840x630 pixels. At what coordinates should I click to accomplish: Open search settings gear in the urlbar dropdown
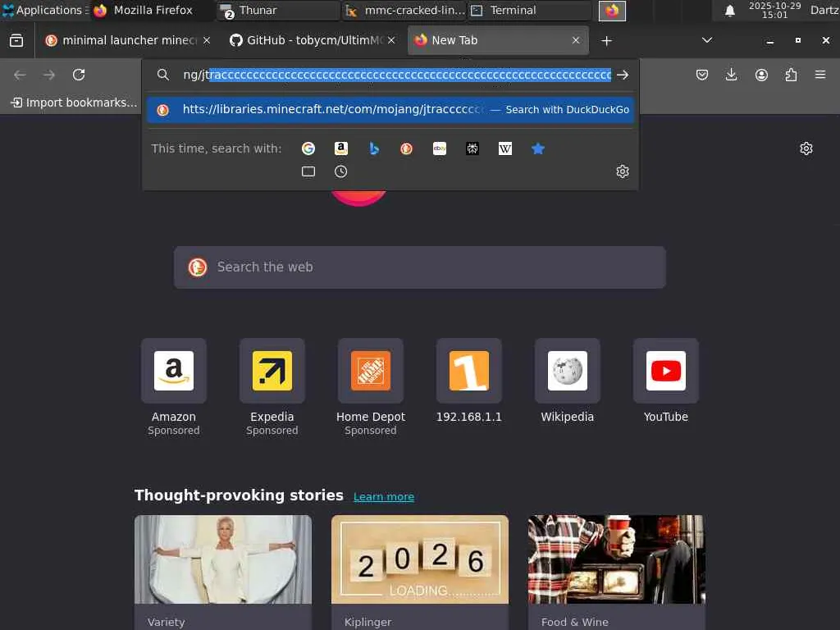[622, 171]
